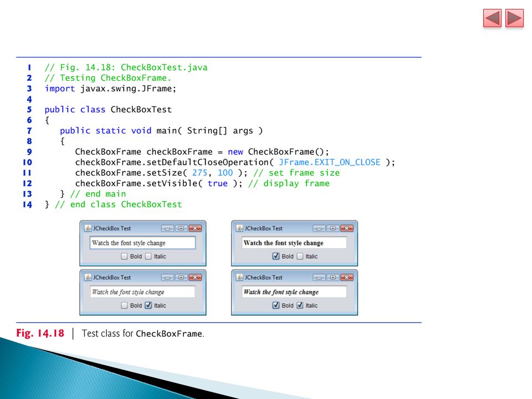532x399 pixels.
Task: Click the Java icon in the unstyled-text window
Action: 88,228
